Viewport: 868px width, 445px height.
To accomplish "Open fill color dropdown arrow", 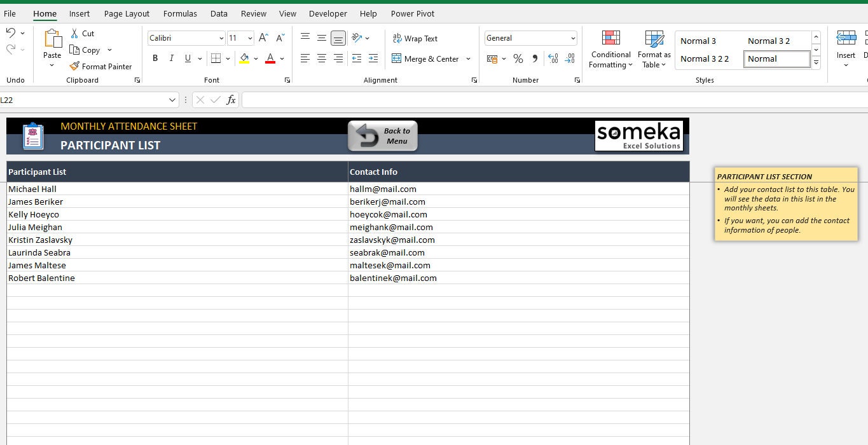I will 256,58.
